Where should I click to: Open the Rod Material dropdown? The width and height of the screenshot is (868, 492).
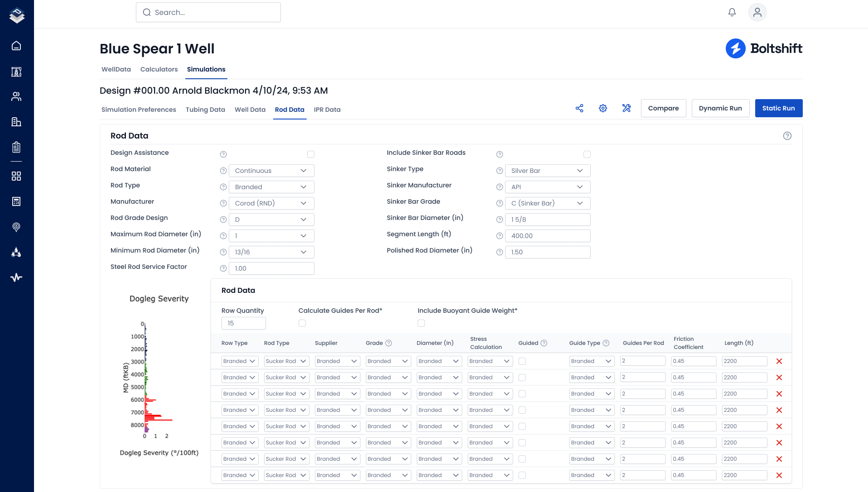271,171
